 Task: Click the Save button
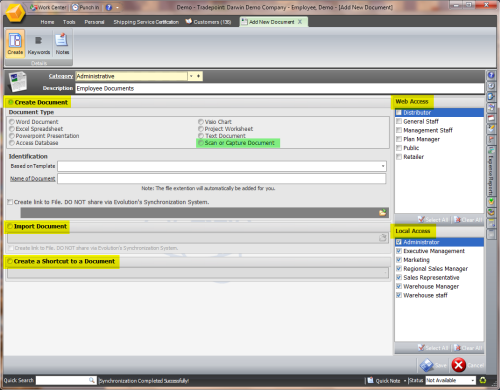[433, 365]
